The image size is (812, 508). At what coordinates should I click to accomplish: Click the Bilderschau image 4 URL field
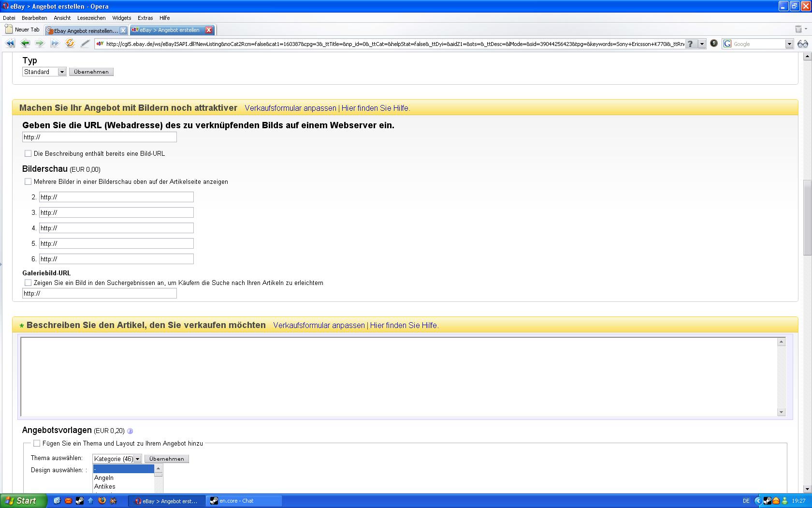pos(116,228)
